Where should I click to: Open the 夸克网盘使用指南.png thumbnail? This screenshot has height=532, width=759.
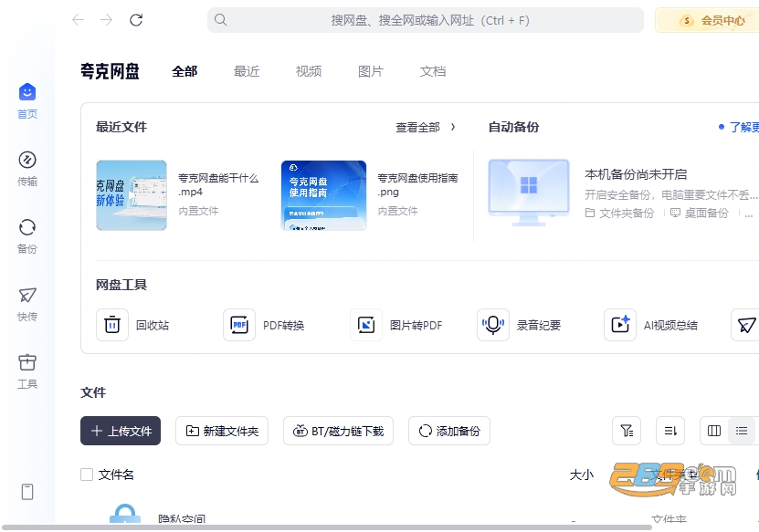(324, 195)
